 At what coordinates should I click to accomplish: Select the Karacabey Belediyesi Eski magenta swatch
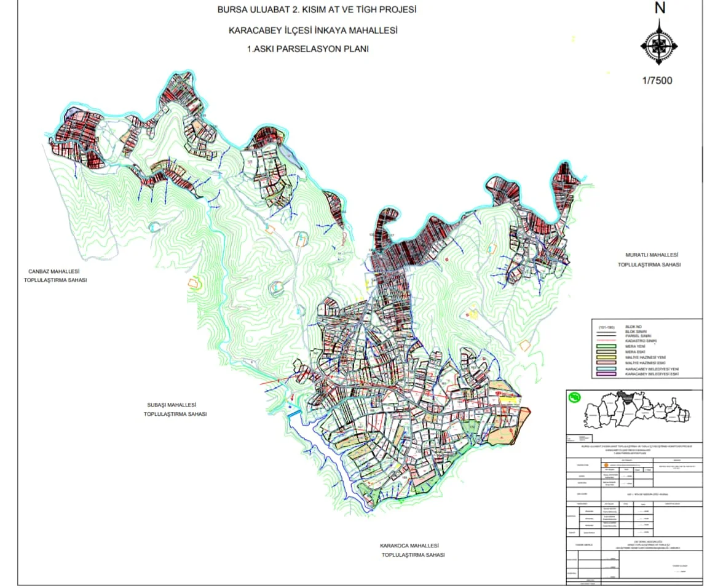click(606, 374)
